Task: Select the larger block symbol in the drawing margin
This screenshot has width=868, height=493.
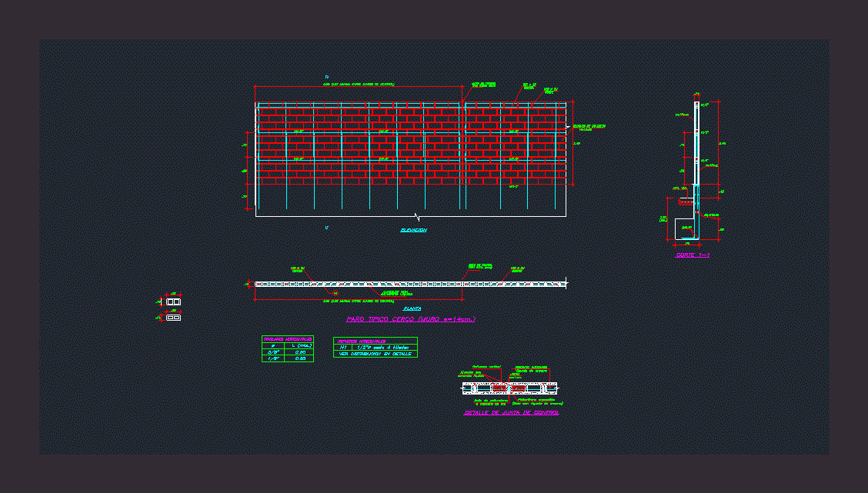Action: point(173,302)
